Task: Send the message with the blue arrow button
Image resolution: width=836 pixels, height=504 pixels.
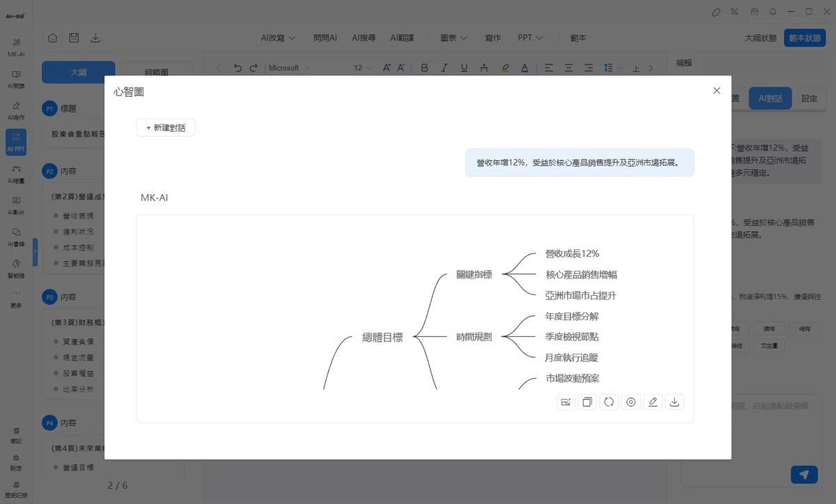Action: point(804,474)
